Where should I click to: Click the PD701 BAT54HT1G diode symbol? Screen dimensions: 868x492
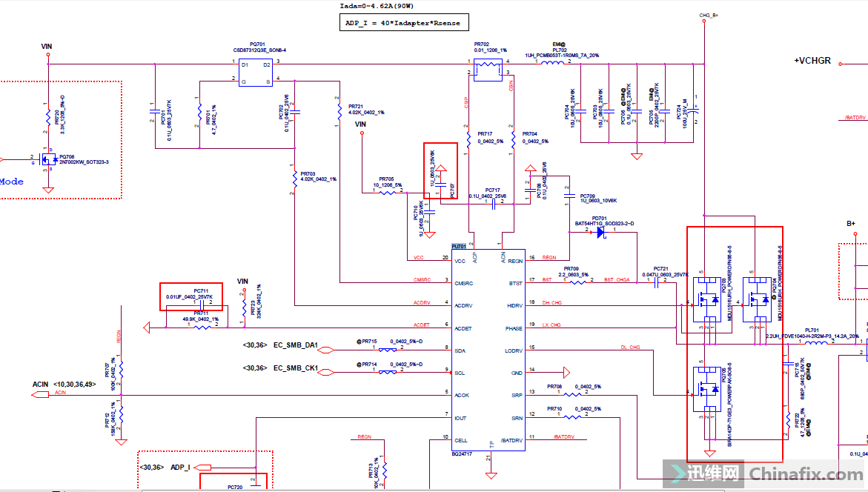(x=600, y=232)
